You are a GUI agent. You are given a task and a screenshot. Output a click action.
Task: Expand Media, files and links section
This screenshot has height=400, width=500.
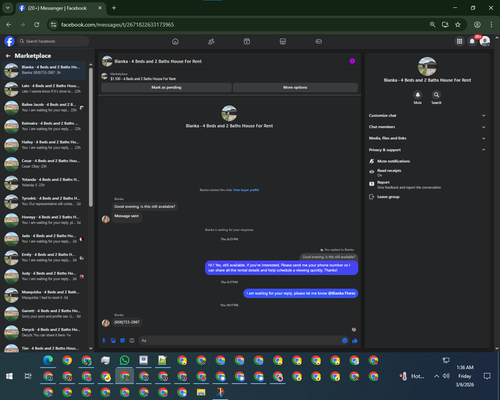coord(428,138)
